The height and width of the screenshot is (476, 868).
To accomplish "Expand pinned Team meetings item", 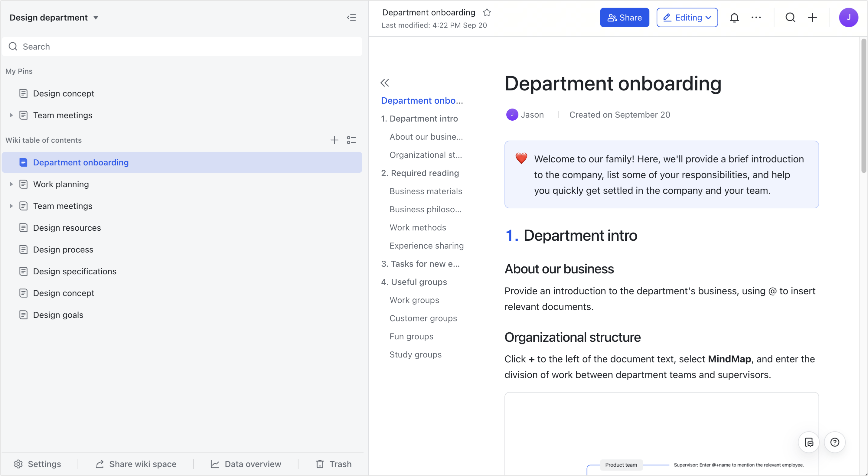I will pos(11,115).
